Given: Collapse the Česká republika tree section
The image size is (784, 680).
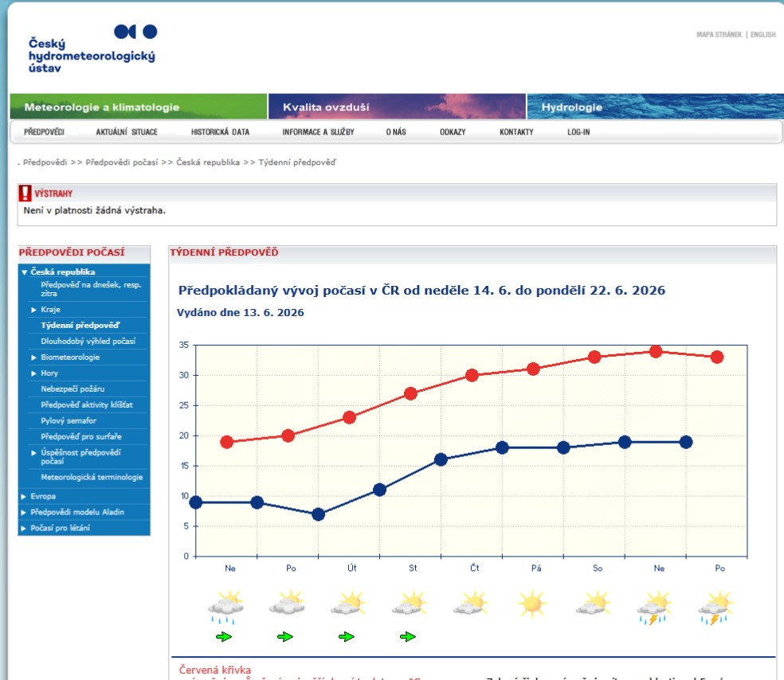Looking at the screenshot, I should click(x=24, y=272).
